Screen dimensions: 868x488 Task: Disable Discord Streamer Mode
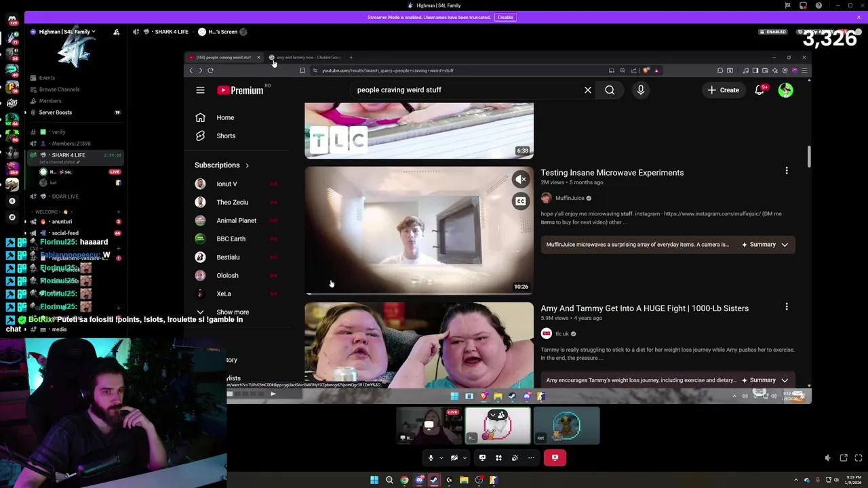[x=505, y=18]
